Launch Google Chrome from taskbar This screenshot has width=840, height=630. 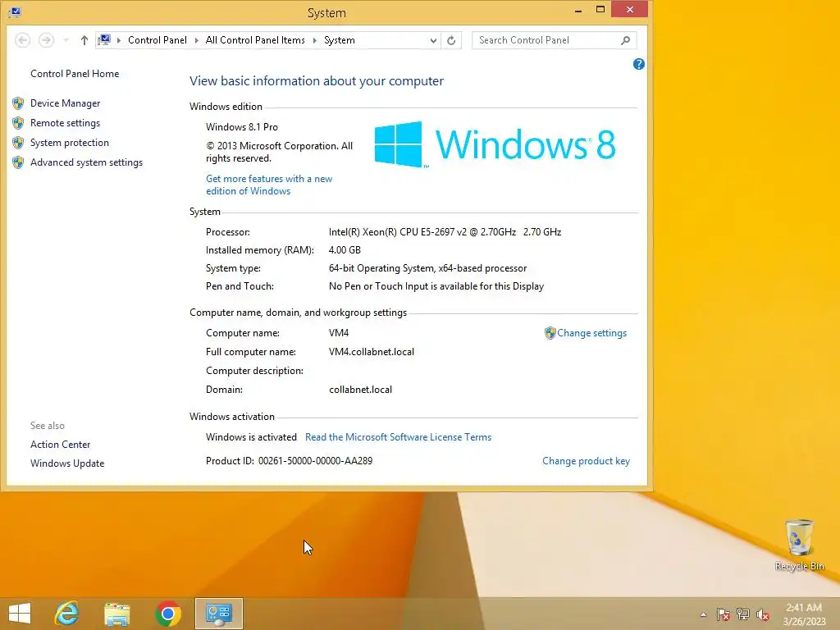pos(167,614)
